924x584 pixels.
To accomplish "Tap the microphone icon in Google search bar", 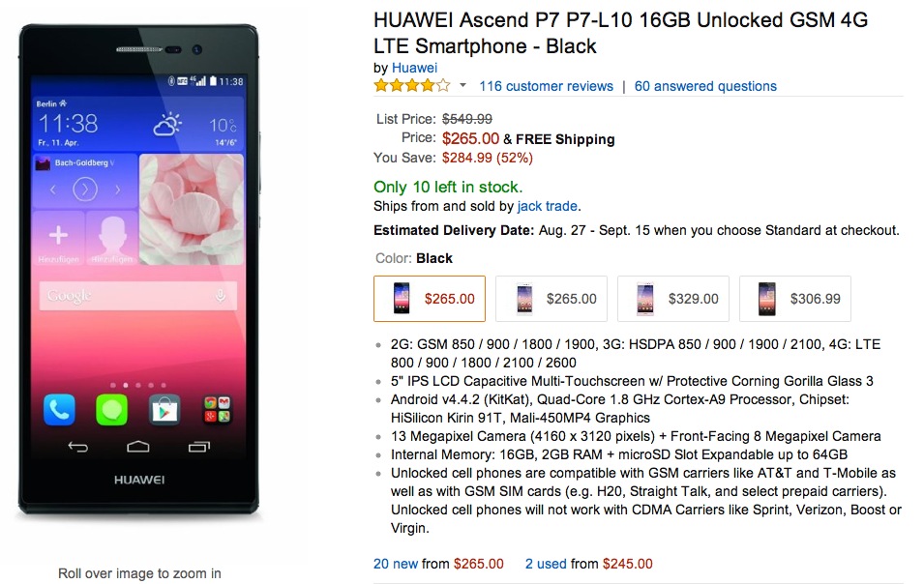I will point(221,295).
